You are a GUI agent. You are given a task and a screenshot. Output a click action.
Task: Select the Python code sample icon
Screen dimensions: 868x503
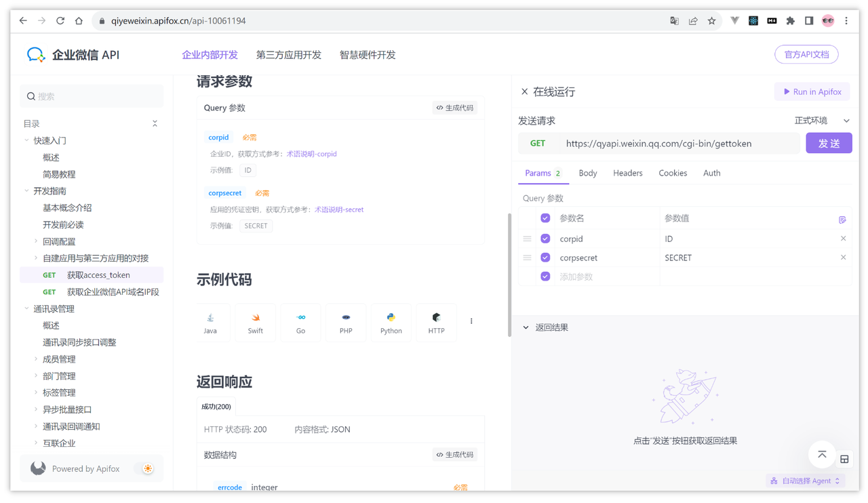391,323
